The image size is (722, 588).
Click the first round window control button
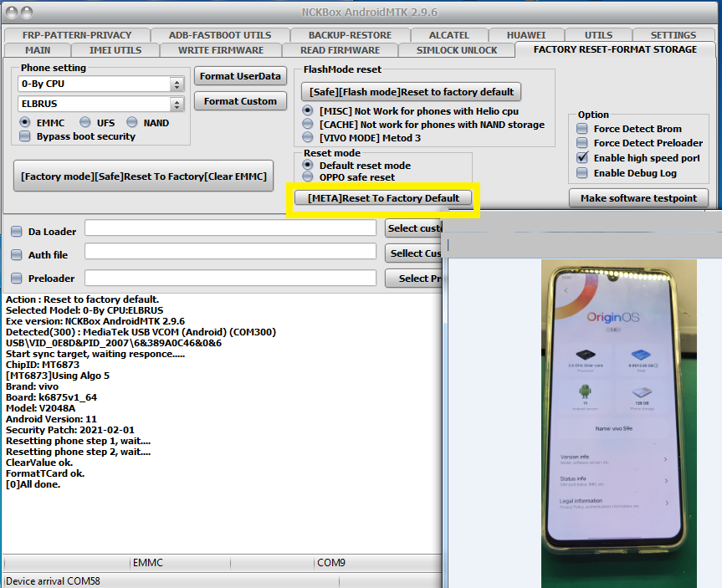coord(12,13)
